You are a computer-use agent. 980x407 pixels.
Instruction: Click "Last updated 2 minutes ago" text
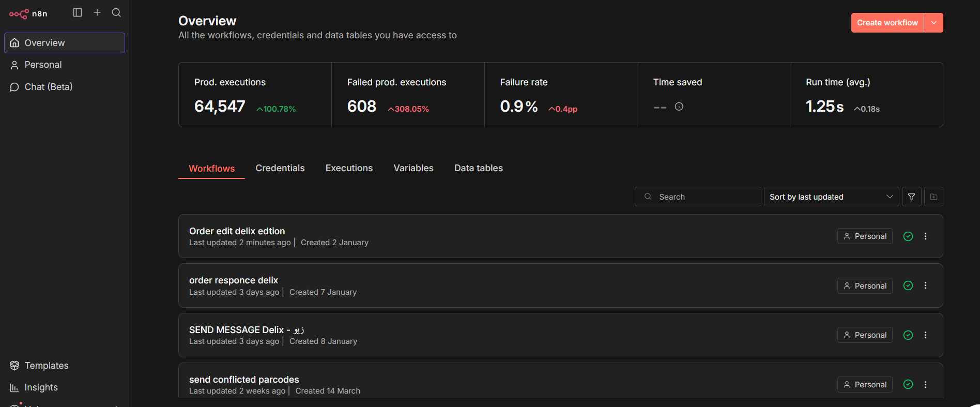(x=240, y=243)
